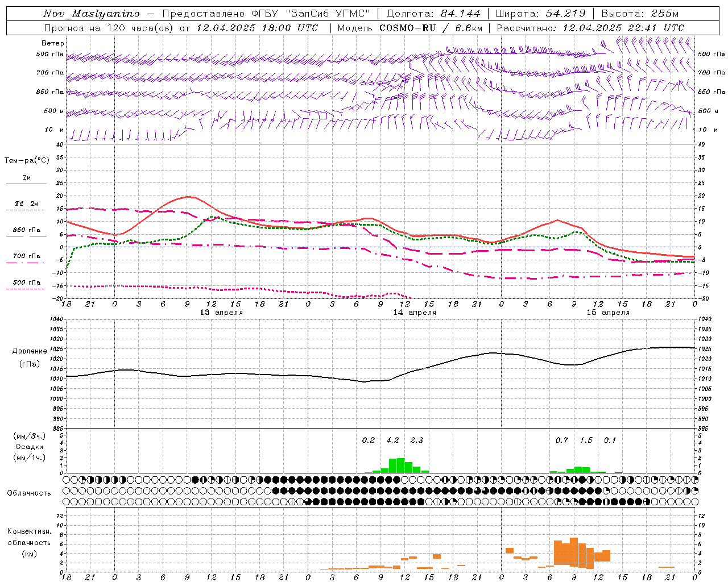Click the Давление pressure panel label
Viewport: 728px width, 582px height.
click(x=30, y=351)
